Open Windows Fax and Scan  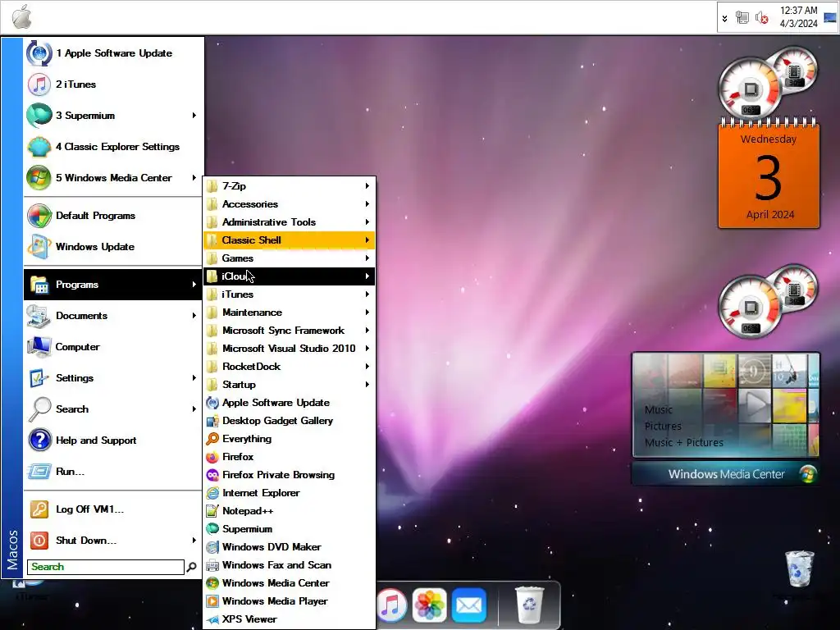tap(290, 564)
